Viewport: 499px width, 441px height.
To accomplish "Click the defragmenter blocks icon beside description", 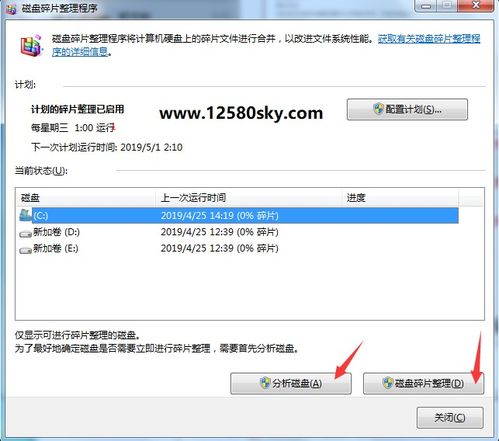I will tap(31, 45).
